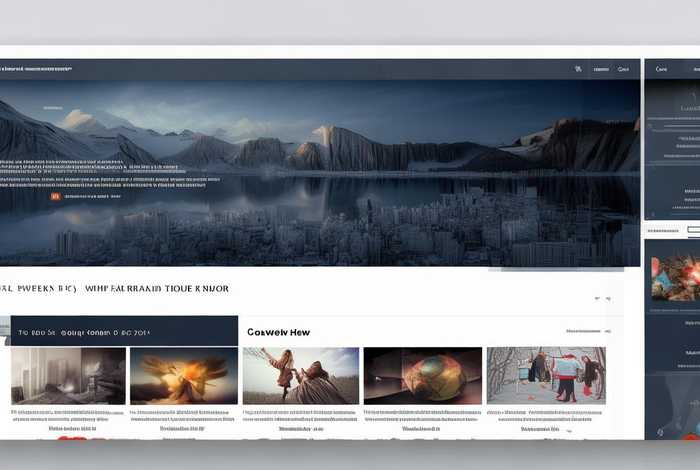This screenshot has height=470, width=700.
Task: Click the red icon below the first thumbnail
Action: 68,438
